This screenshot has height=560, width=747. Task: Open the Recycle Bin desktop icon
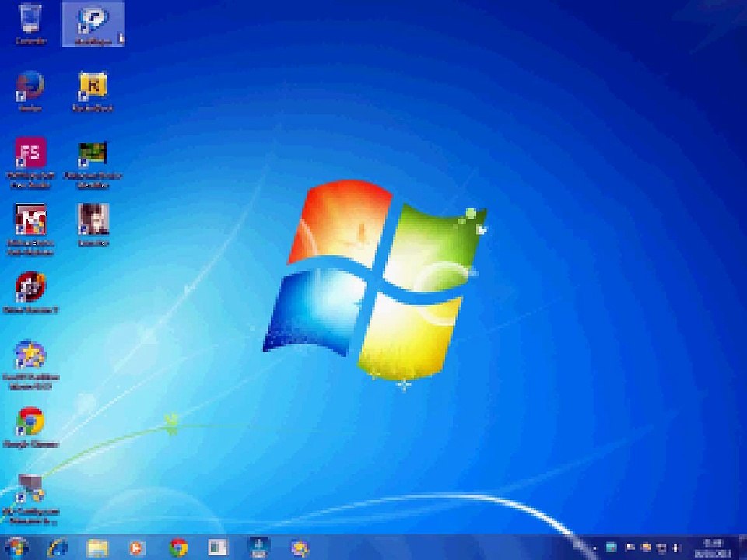[30, 23]
